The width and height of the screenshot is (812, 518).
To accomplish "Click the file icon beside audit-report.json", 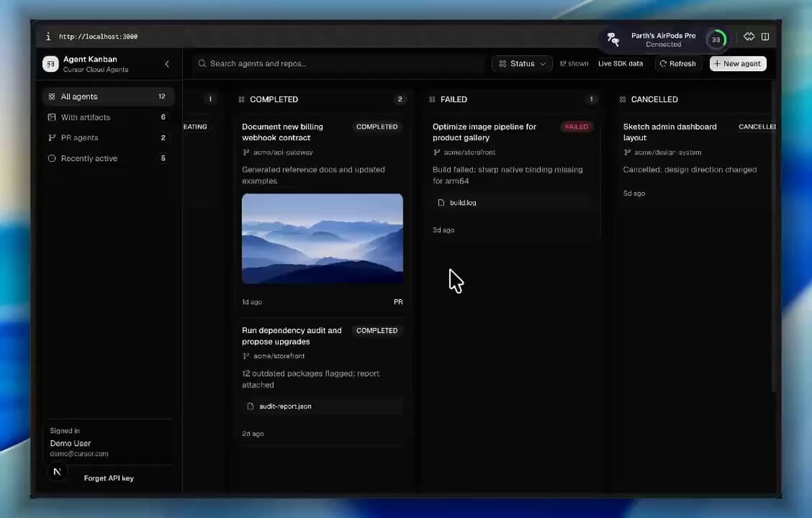I will [250, 406].
